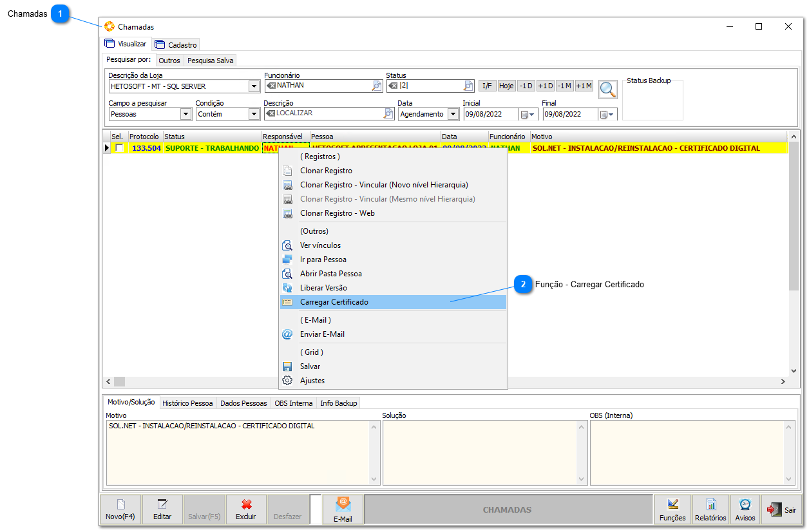Click lookup icon in Funcionário field
The height and width of the screenshot is (532, 809).
[x=377, y=86]
